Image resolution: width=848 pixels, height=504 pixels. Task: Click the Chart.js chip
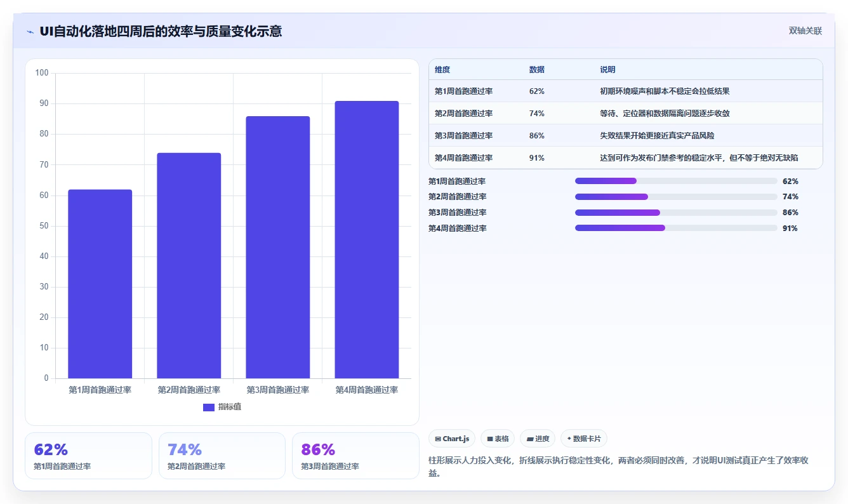[x=452, y=439]
